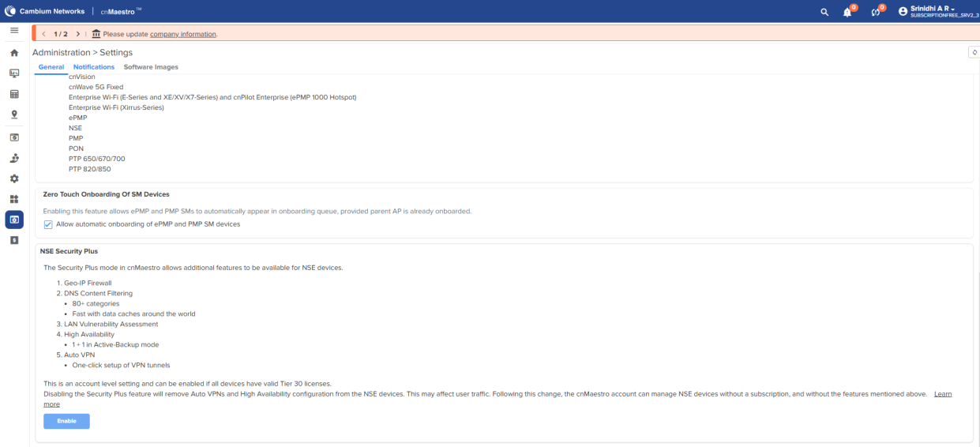Open the notifications bell icon
Image resolution: width=980 pixels, height=447 pixels.
point(847,12)
